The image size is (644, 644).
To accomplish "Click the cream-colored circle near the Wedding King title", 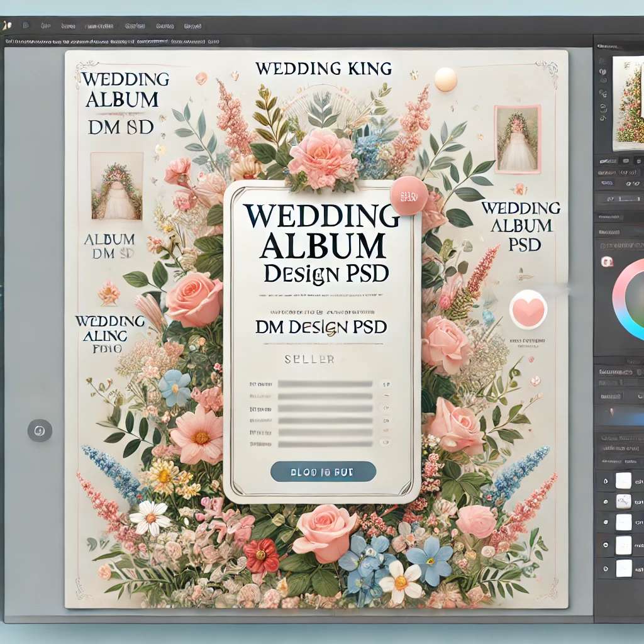I will click(445, 79).
